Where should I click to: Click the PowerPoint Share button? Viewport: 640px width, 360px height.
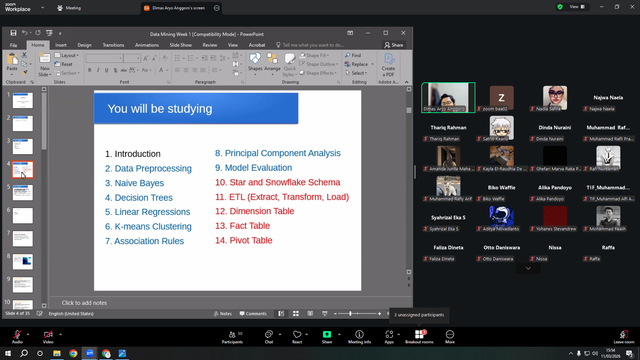point(393,45)
